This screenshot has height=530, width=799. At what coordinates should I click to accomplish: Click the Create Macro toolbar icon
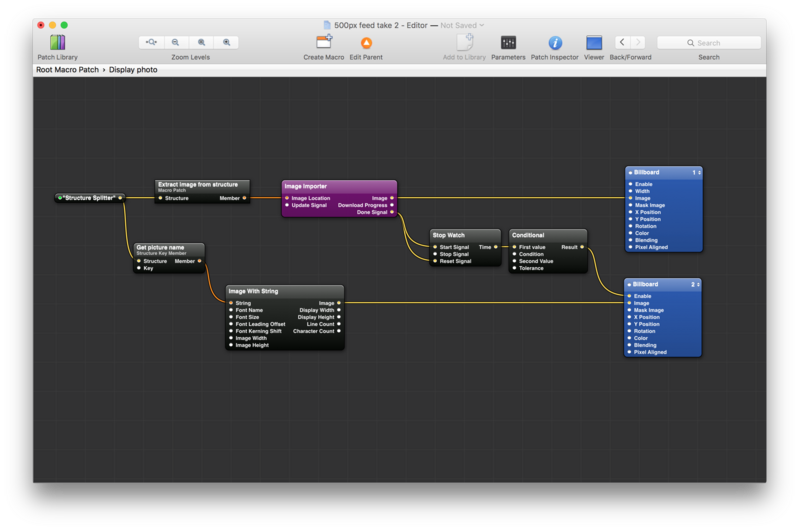pyautogui.click(x=324, y=42)
